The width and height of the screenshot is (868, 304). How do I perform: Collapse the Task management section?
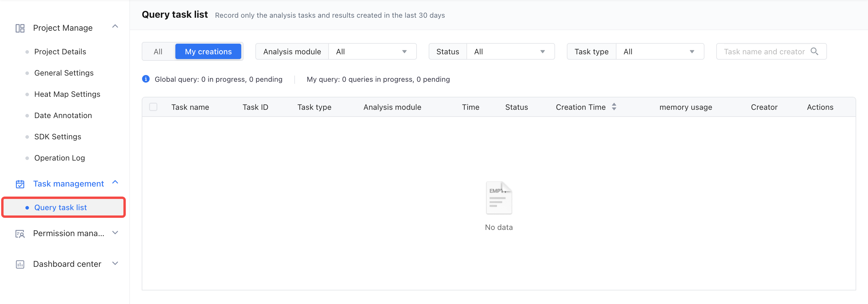coord(115,182)
